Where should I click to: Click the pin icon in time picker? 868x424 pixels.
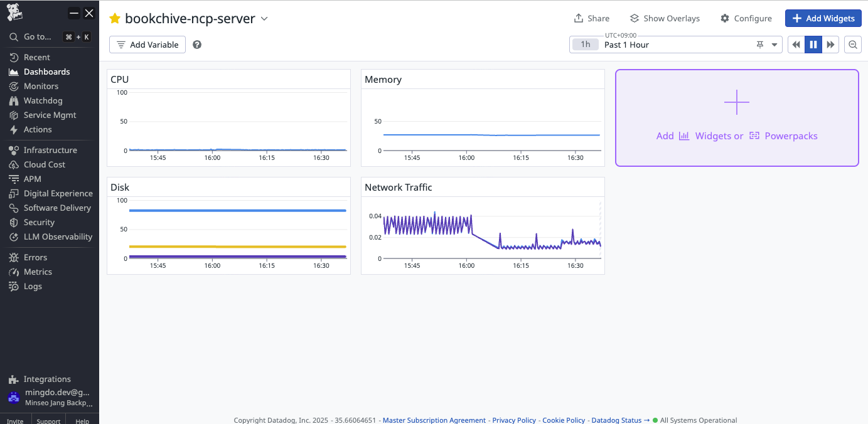[x=759, y=45]
